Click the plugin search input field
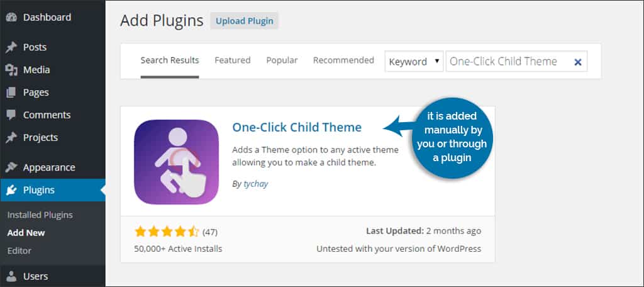The height and width of the screenshot is (287, 644). 506,62
